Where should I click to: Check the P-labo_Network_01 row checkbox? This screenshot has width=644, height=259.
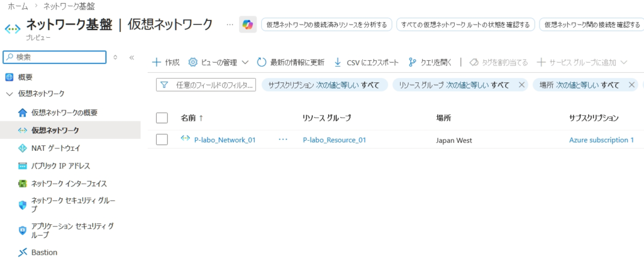coord(162,140)
